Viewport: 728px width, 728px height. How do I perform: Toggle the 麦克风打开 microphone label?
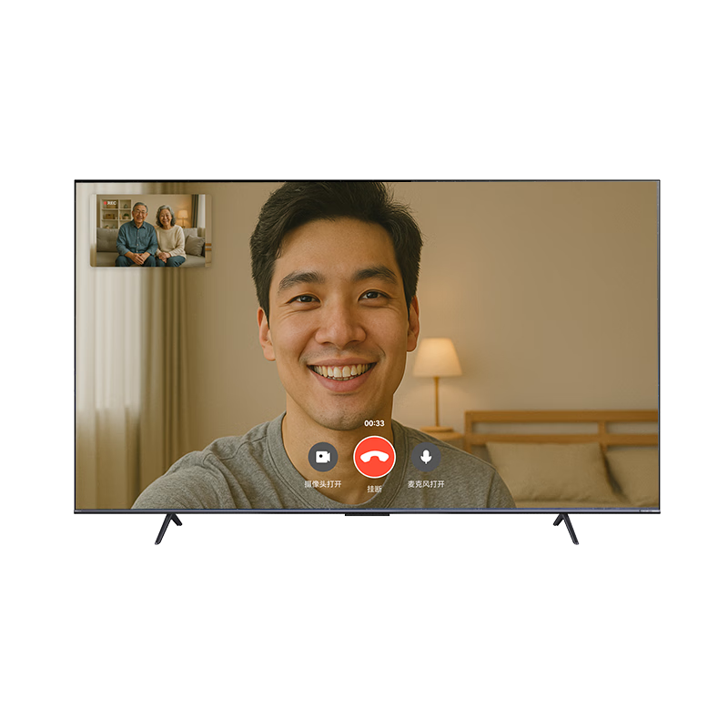426,484
